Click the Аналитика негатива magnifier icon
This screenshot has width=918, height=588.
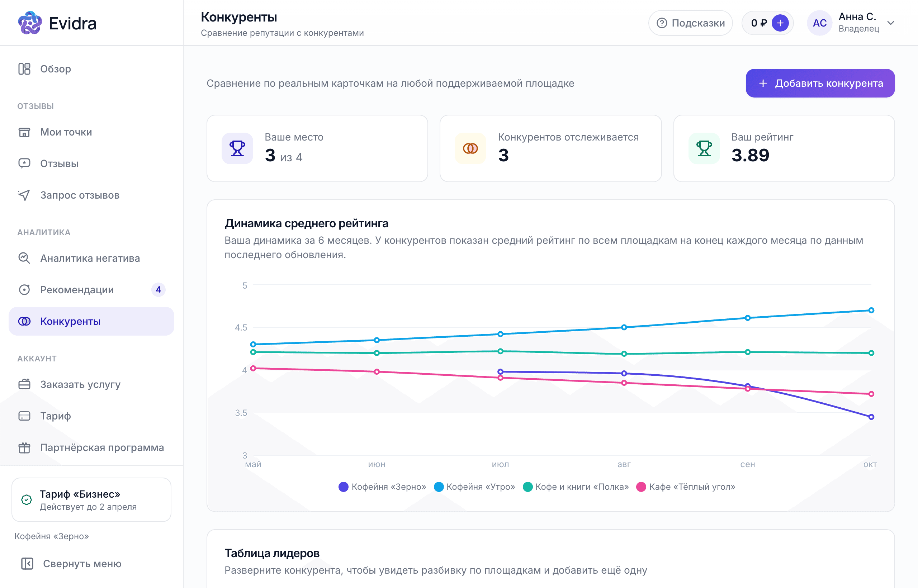pos(24,258)
